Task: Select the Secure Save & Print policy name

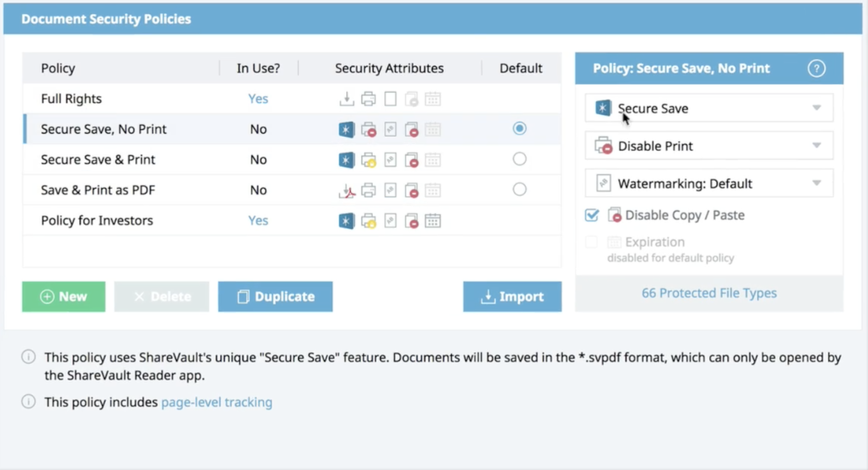Action: pyautogui.click(x=98, y=160)
